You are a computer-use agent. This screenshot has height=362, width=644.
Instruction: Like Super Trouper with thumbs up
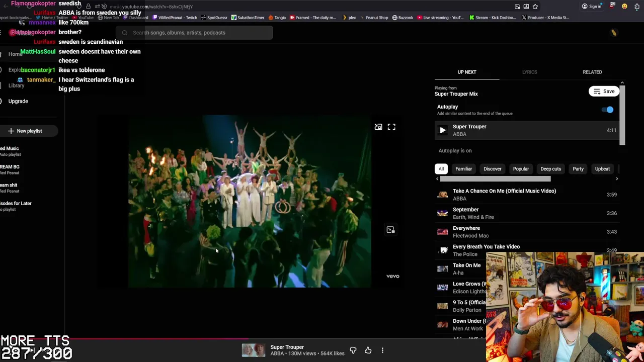pyautogui.click(x=368, y=350)
